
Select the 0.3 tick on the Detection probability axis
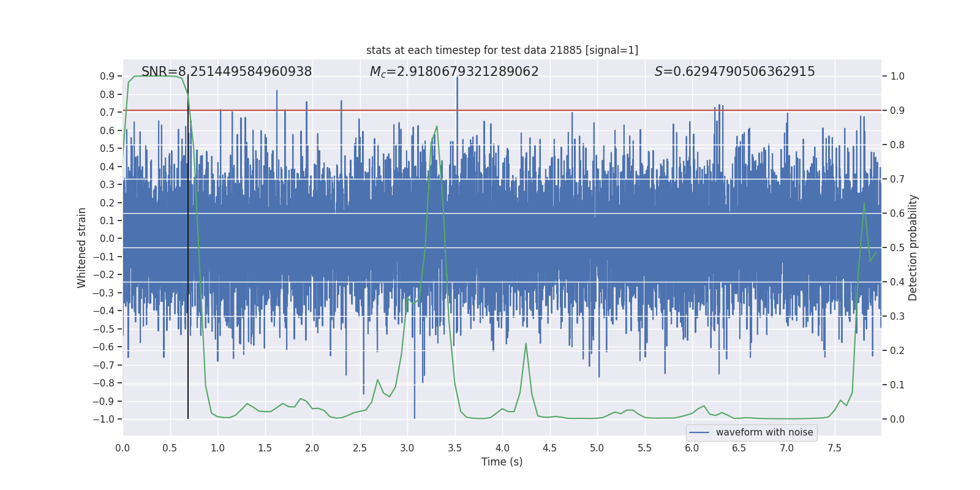pos(897,317)
